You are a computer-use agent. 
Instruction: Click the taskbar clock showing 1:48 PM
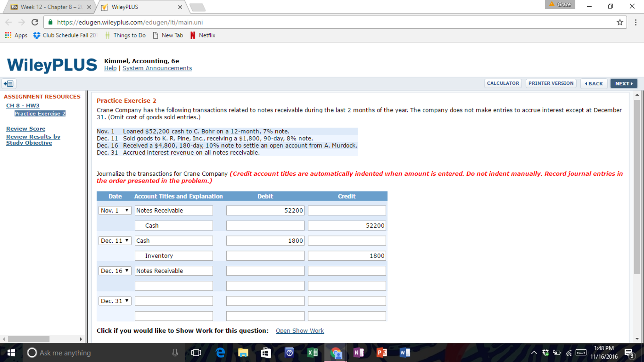(x=604, y=353)
